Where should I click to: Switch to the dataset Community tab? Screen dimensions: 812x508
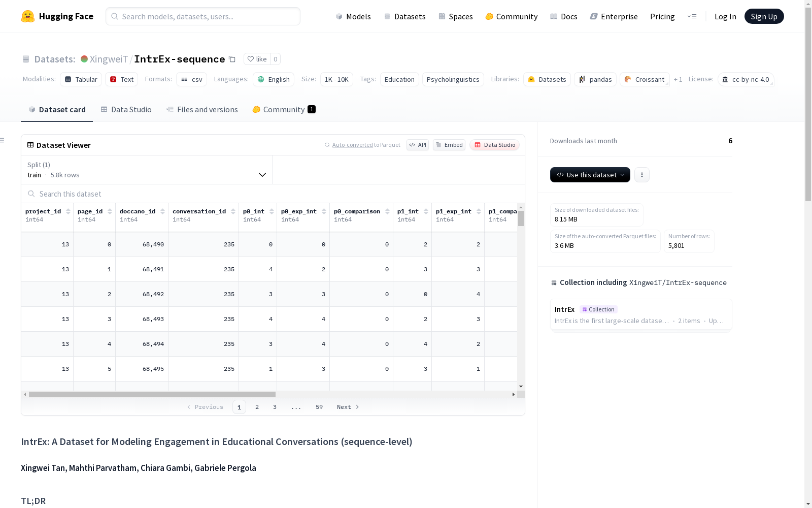point(284,110)
